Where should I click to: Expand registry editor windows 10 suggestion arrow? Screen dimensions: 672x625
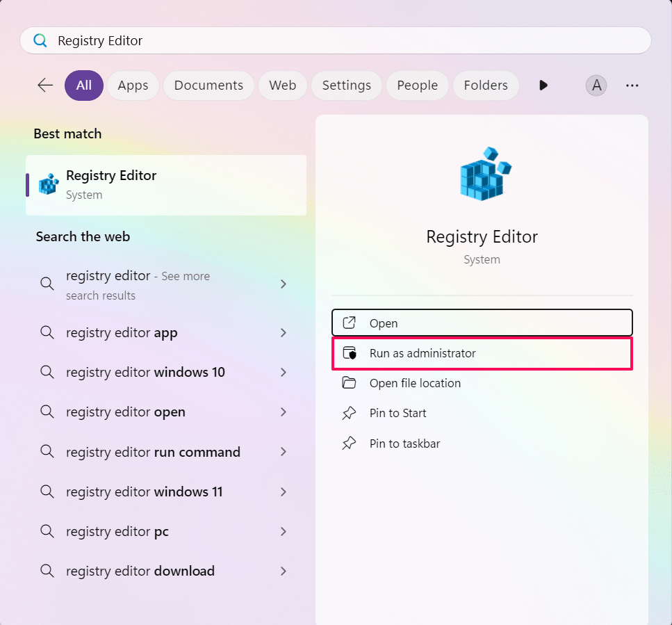284,373
